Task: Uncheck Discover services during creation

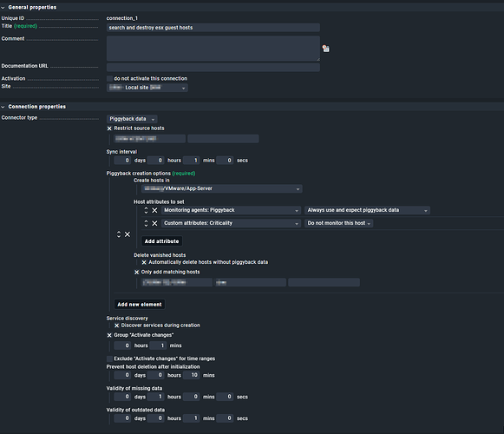Action: click(x=117, y=325)
